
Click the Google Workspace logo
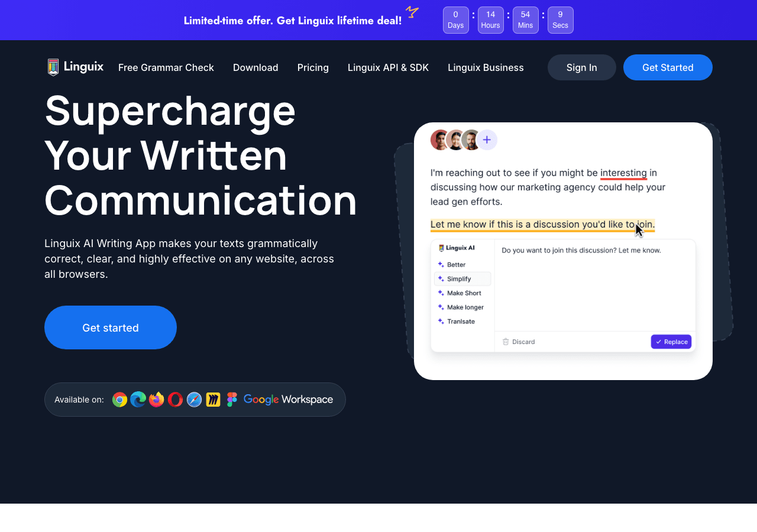288,400
